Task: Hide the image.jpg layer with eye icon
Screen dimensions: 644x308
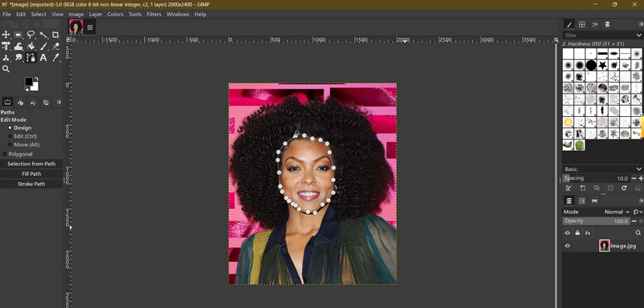Action: (568, 246)
